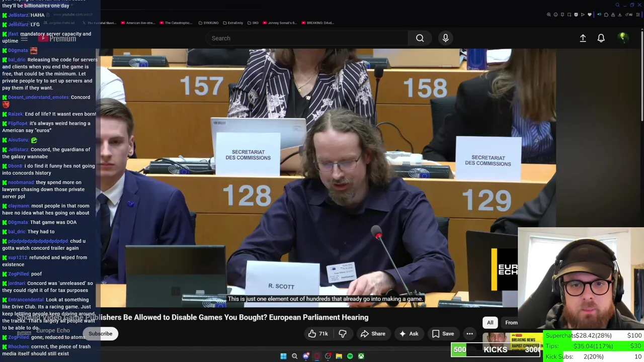Click the Tips $35.04 progress bar

coord(594,346)
